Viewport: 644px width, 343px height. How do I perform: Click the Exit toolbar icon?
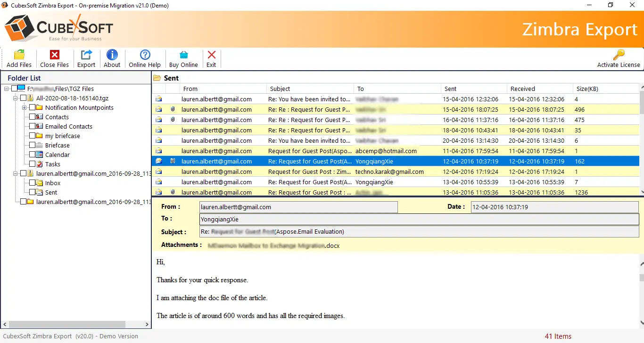pos(211,55)
